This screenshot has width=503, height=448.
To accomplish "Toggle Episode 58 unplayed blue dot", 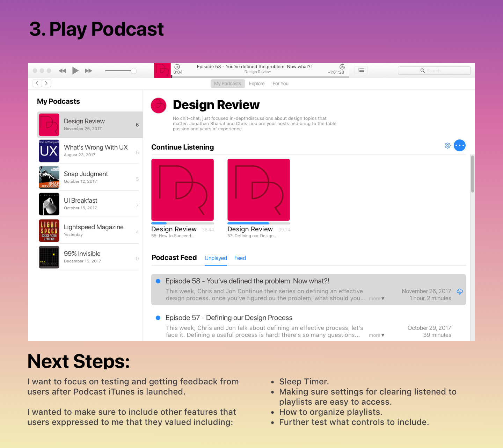I will point(158,281).
